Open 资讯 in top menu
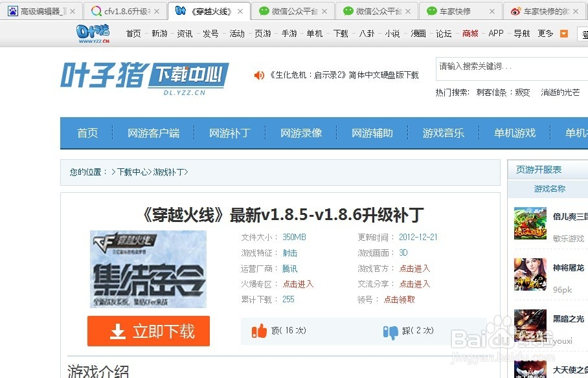This screenshot has height=378, width=588. (x=185, y=34)
